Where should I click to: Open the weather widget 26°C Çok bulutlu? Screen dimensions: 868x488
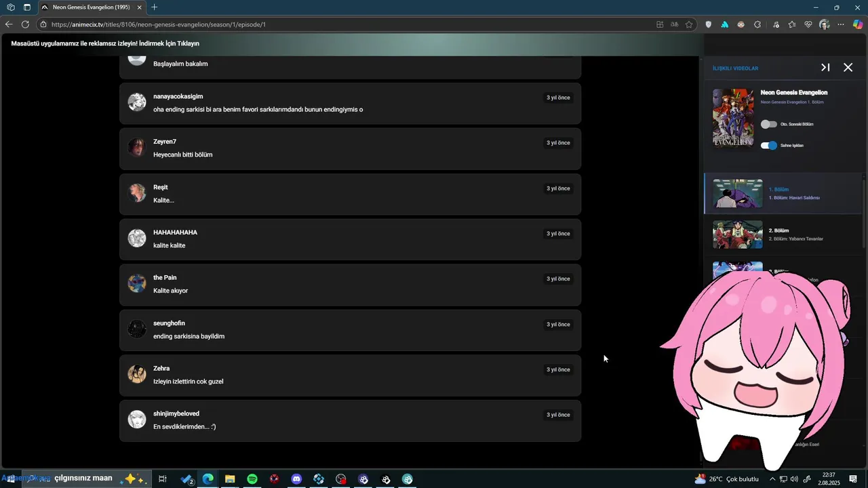726,479
